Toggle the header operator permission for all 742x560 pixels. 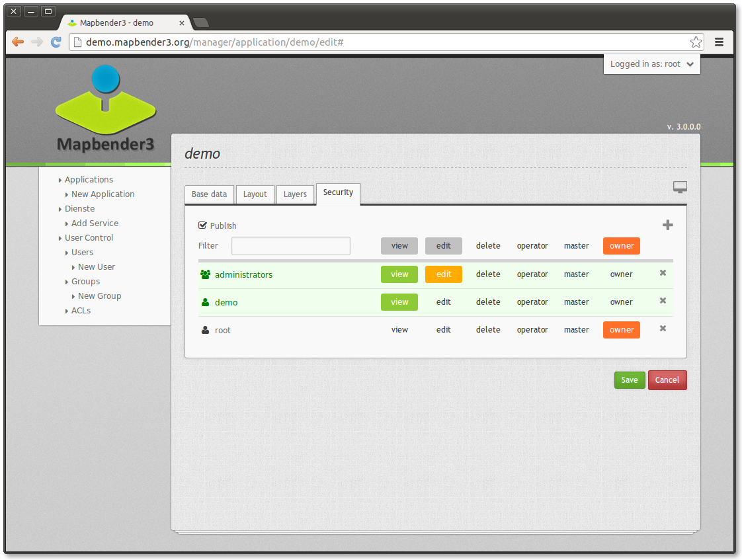[532, 246]
